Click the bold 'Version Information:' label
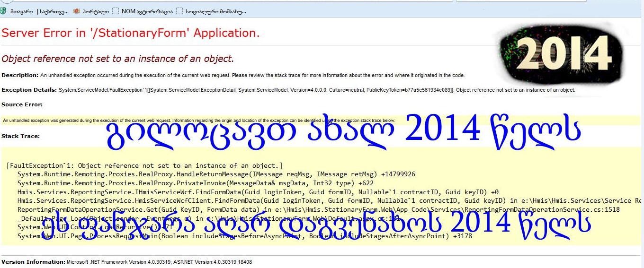 point(33,262)
